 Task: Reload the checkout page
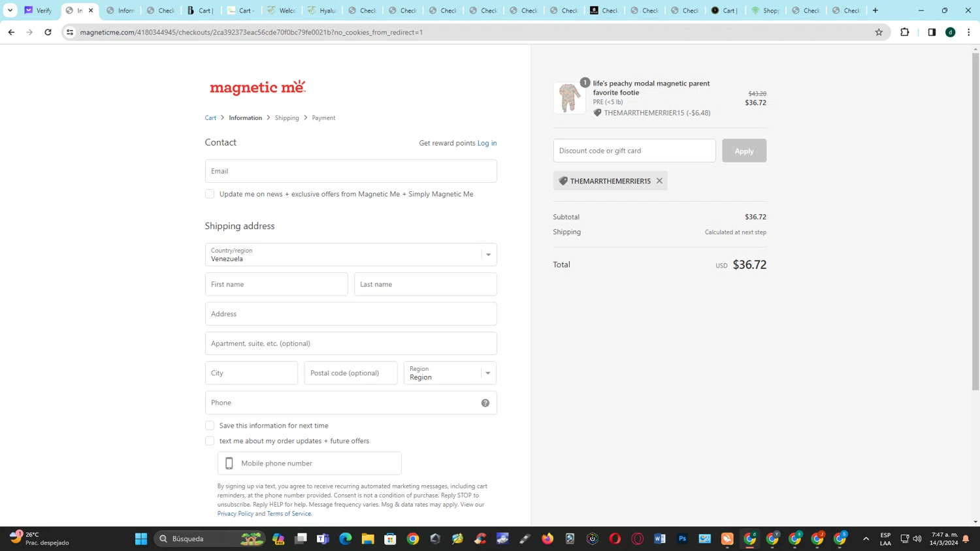point(48,32)
